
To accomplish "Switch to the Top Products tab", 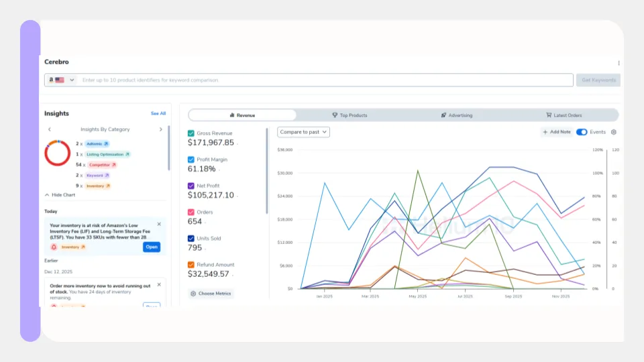I will (350, 115).
